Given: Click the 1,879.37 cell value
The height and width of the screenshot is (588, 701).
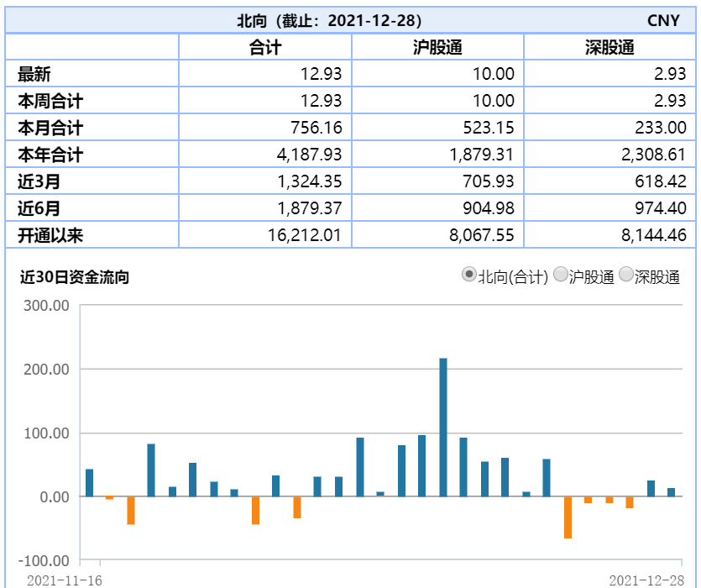Looking at the screenshot, I should pyautogui.click(x=310, y=208).
